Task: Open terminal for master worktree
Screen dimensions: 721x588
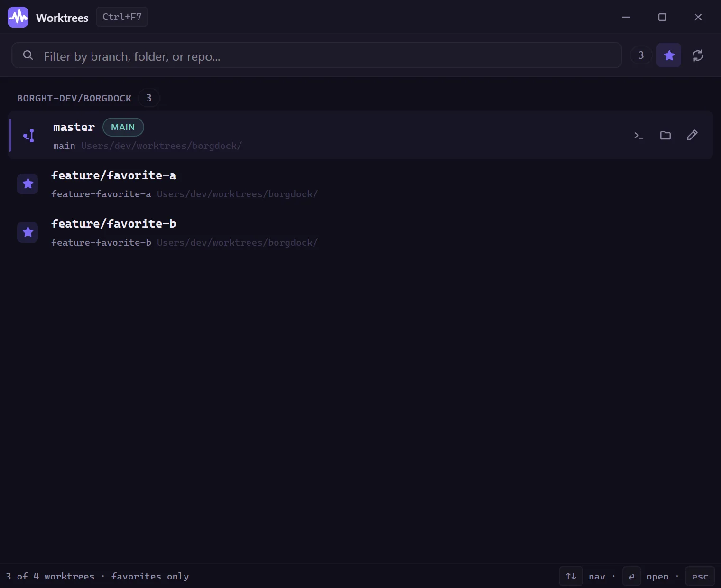Action: [x=639, y=135]
